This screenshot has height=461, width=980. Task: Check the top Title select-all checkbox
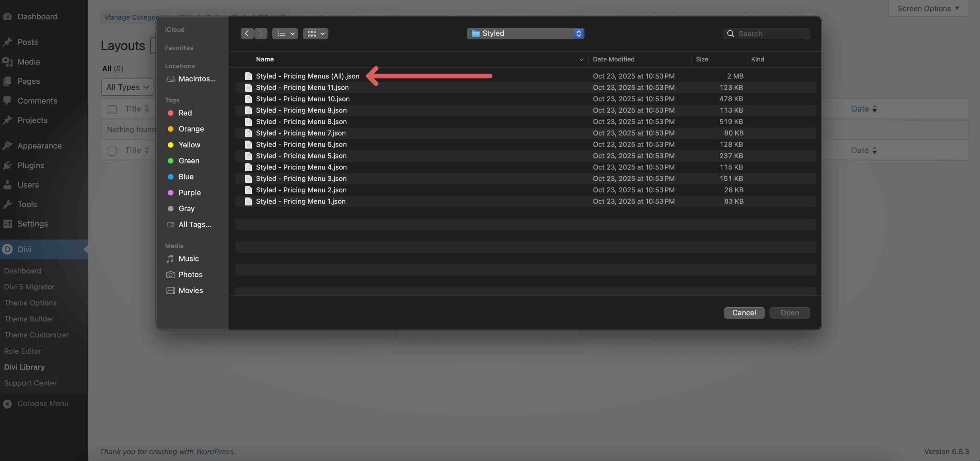pos(112,110)
